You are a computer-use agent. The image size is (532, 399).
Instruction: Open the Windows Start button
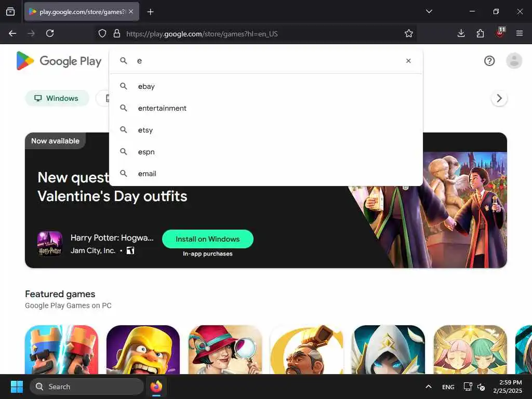[17, 387]
